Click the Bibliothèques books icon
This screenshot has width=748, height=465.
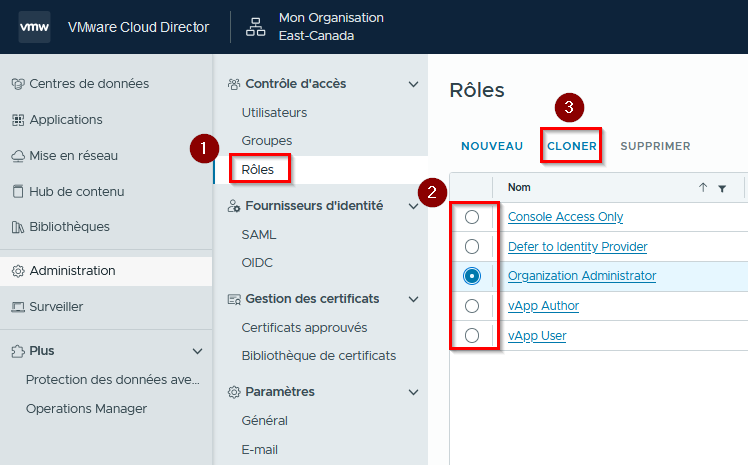(18, 227)
